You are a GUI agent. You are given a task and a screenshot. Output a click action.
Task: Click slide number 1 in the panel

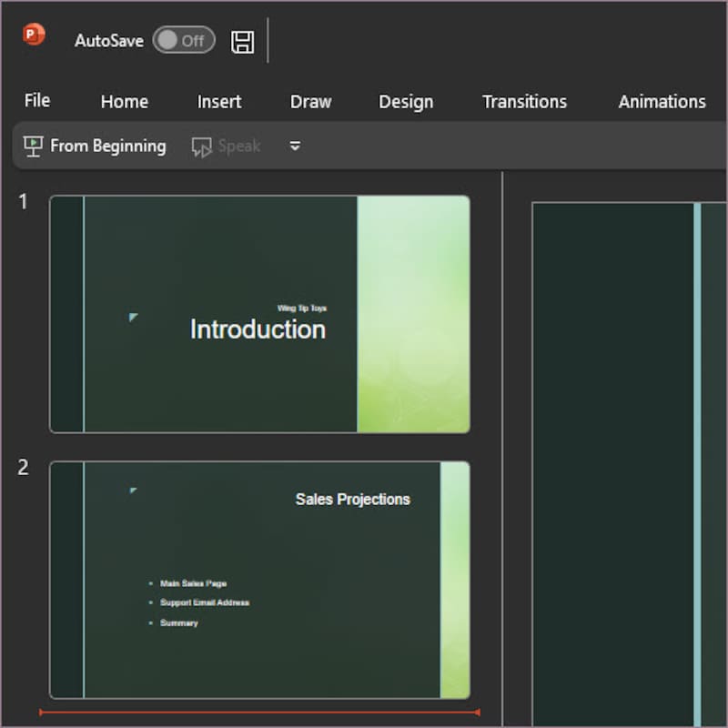pos(24,202)
